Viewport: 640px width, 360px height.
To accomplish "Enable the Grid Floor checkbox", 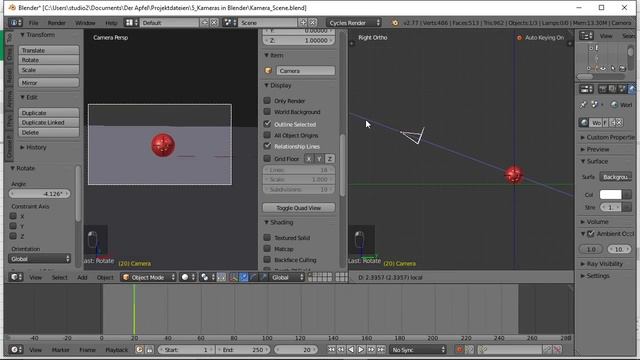I will pyautogui.click(x=267, y=158).
